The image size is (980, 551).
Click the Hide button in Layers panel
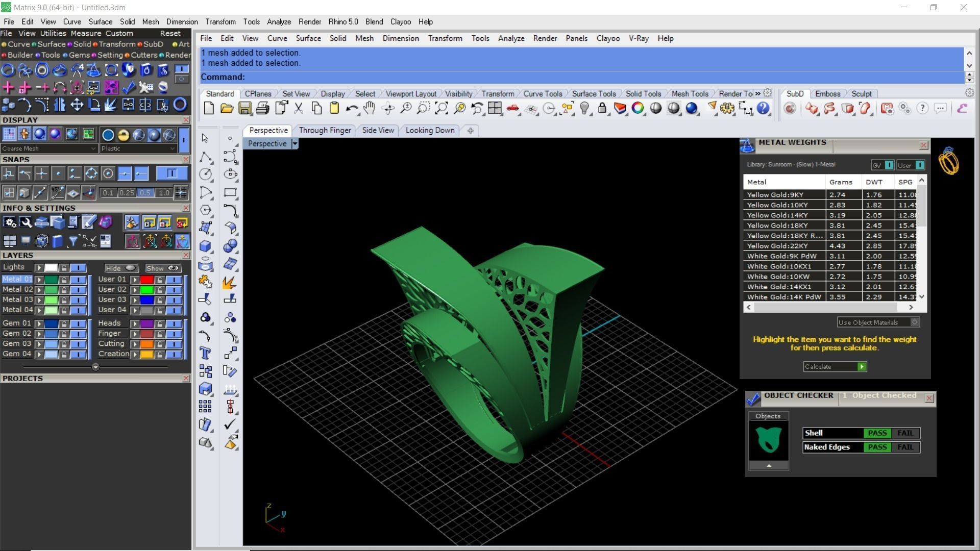point(121,268)
